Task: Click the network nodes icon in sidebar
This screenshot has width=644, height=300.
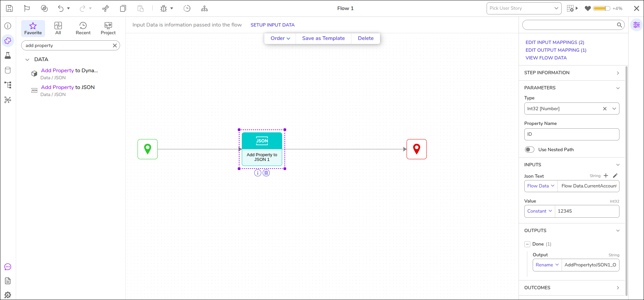Action: pyautogui.click(x=8, y=100)
